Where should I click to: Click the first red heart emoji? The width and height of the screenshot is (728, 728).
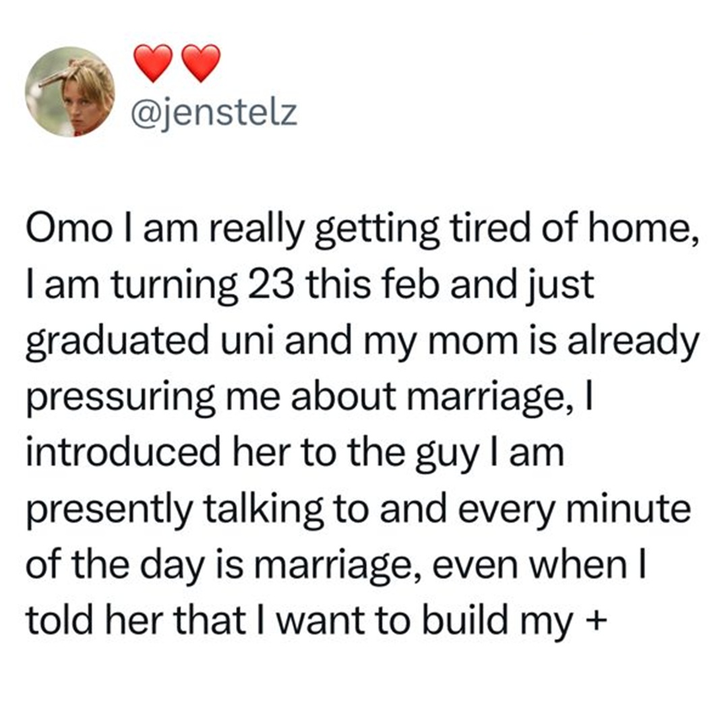pyautogui.click(x=153, y=63)
